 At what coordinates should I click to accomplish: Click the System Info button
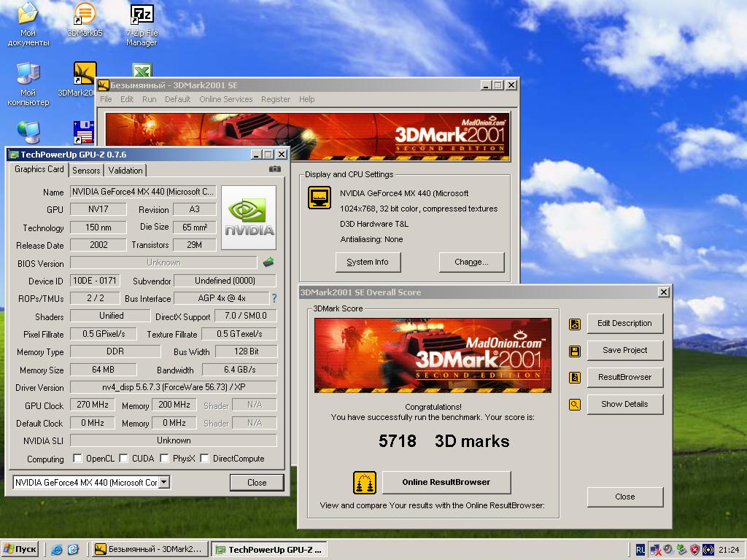pyautogui.click(x=368, y=262)
